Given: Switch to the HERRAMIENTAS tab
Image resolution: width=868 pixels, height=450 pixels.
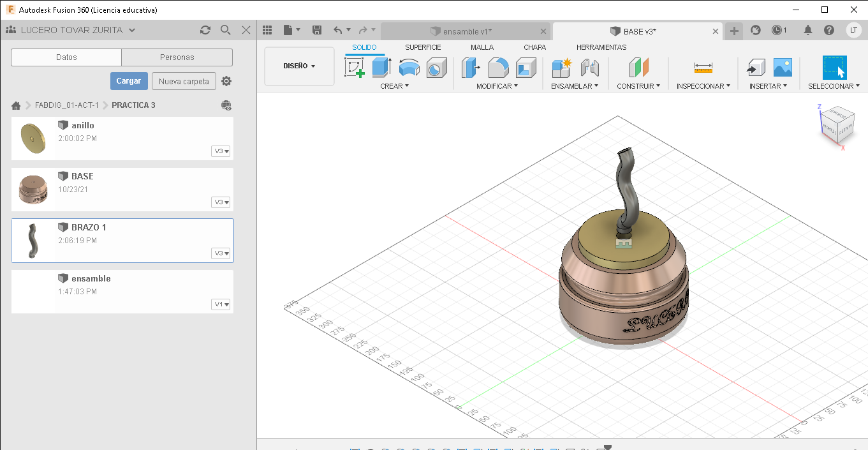Looking at the screenshot, I should [x=601, y=47].
